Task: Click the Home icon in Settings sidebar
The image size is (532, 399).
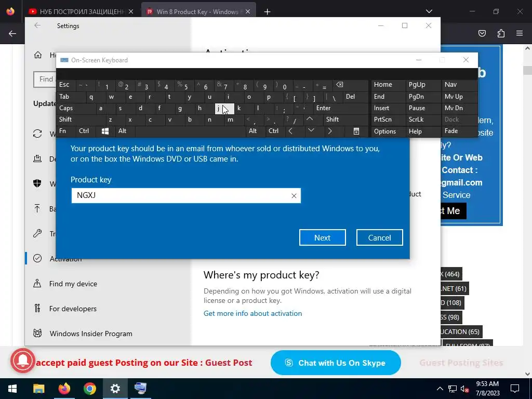Action: [37, 55]
